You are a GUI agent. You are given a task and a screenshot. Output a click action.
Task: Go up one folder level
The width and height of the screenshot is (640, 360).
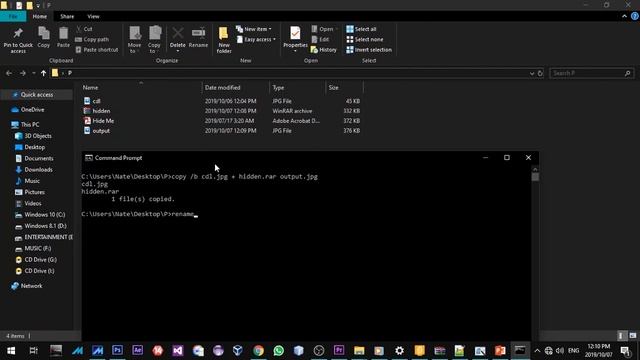click(x=43, y=73)
